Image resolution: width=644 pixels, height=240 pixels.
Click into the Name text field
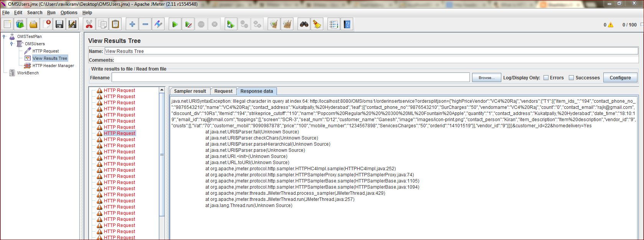pyautogui.click(x=371, y=51)
